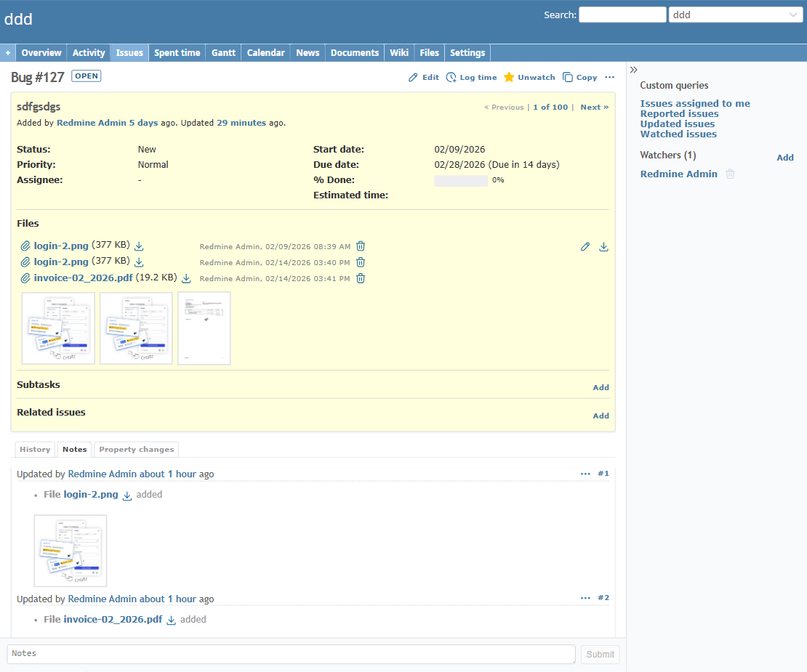Click the Edit pencil icon for the issue

point(413,77)
